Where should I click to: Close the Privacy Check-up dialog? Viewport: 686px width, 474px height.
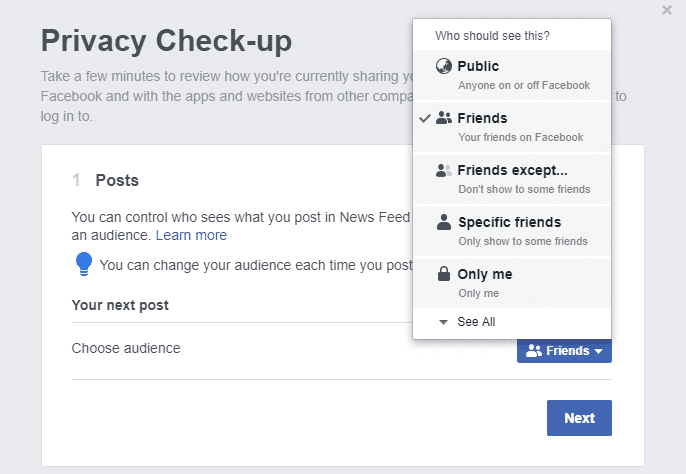(667, 10)
